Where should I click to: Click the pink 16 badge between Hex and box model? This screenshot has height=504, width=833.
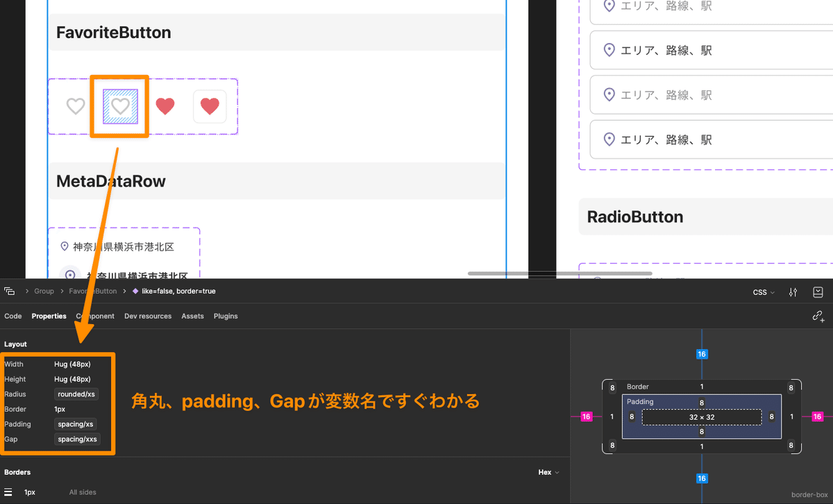point(587,417)
